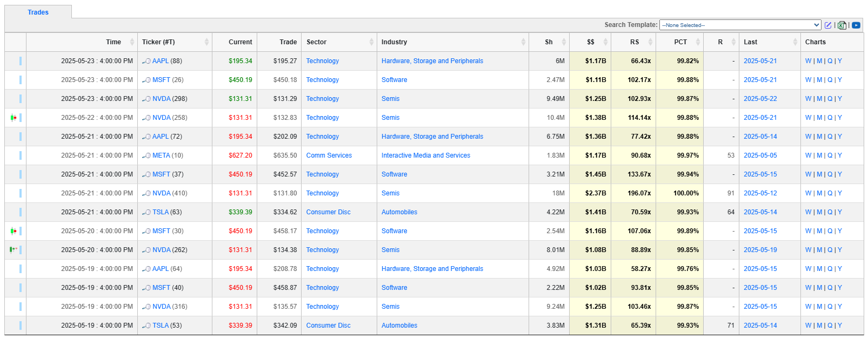Image resolution: width=868 pixels, height=339 pixels.
Task: Click Semis industry link for NVDA (298)
Action: click(x=390, y=99)
